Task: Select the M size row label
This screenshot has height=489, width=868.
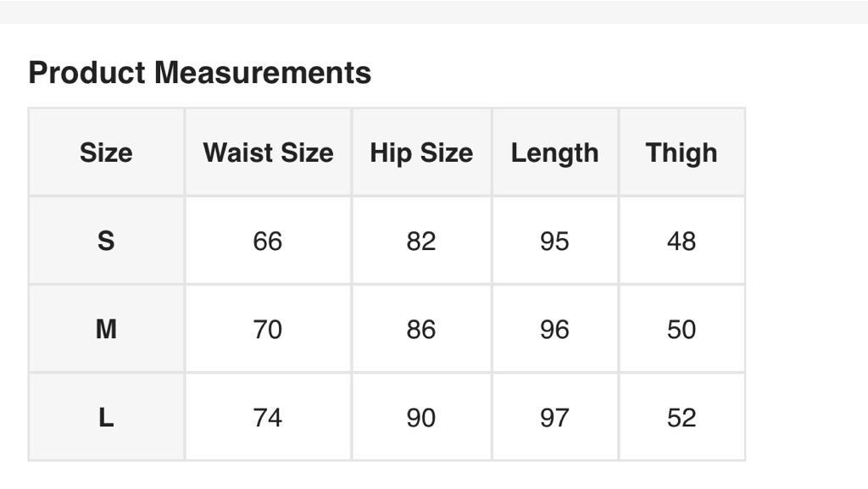Action: [x=106, y=329]
